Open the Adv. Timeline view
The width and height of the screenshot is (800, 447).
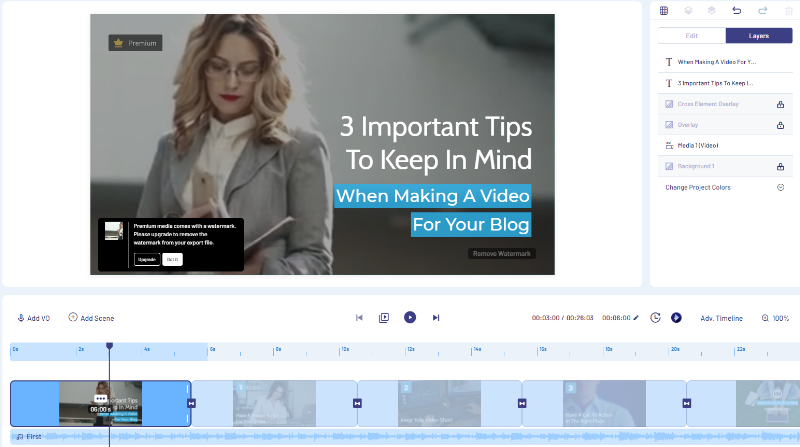[721, 318]
